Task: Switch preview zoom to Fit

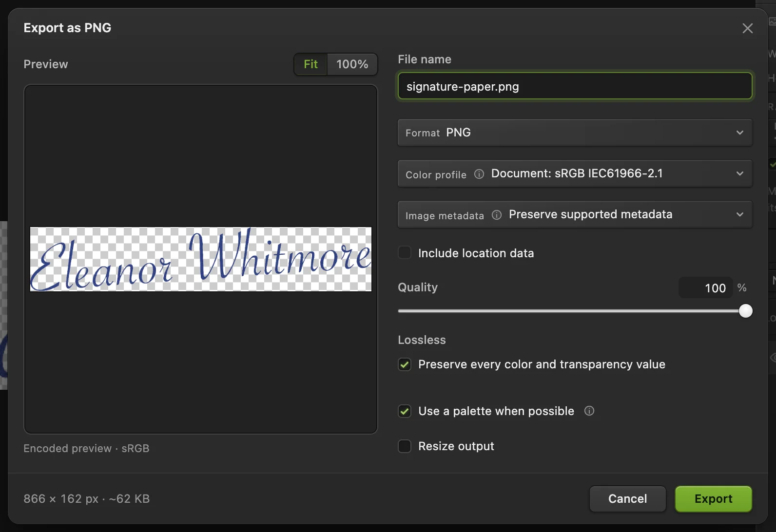Action: (310, 64)
